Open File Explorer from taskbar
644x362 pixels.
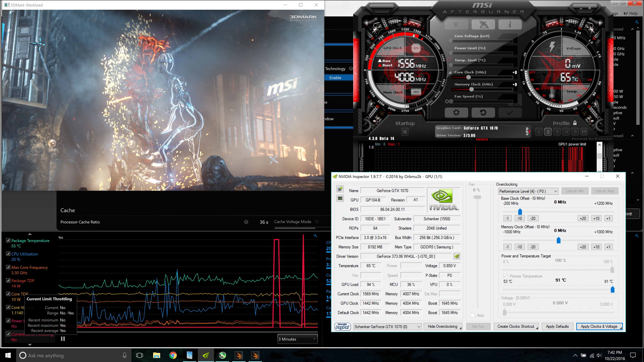coord(156,355)
